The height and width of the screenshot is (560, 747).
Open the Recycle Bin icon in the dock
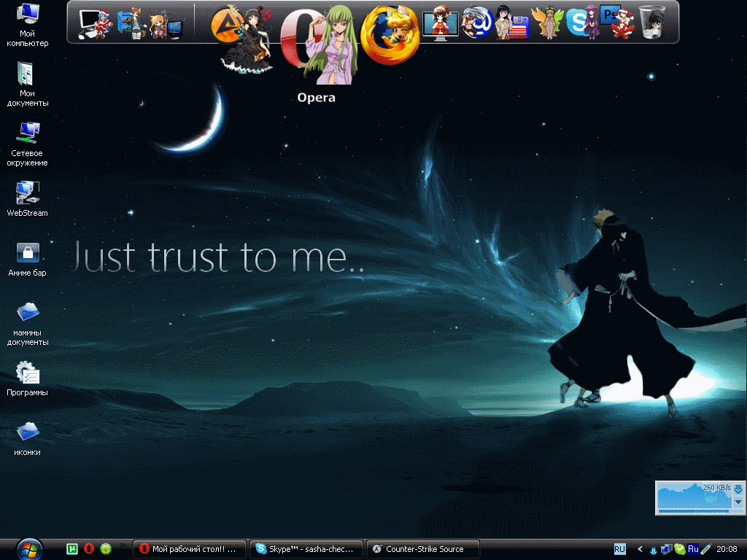652,23
